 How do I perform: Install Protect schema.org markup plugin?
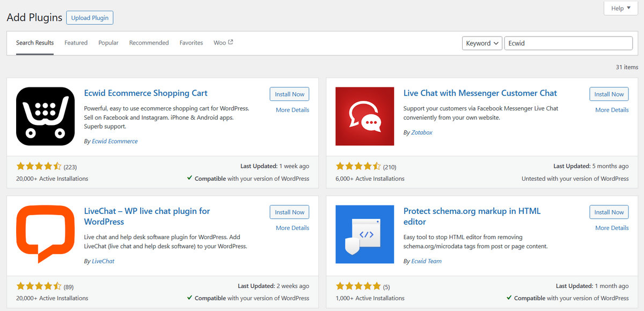(609, 212)
